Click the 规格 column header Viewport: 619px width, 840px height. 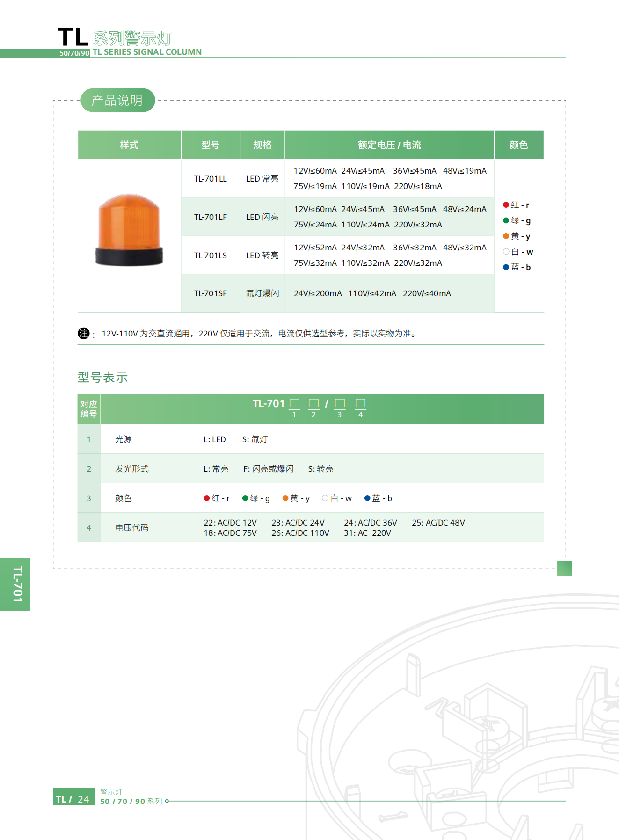tap(262, 145)
